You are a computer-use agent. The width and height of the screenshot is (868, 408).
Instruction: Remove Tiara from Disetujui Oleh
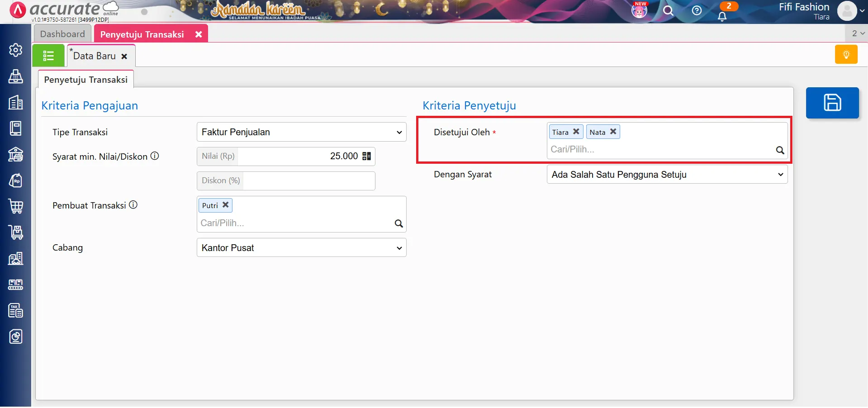(576, 132)
